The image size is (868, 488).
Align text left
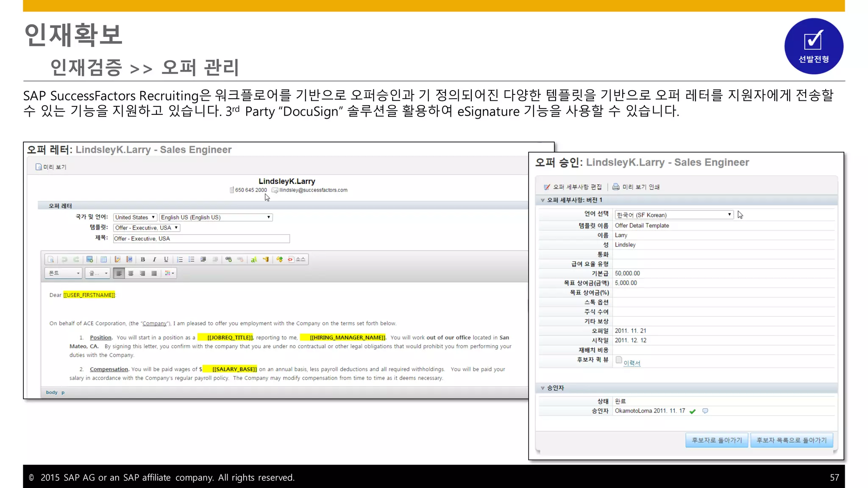point(119,274)
